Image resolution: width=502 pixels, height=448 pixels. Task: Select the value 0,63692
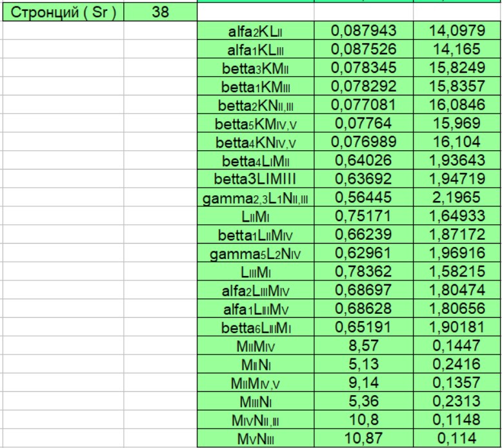pyautogui.click(x=363, y=179)
